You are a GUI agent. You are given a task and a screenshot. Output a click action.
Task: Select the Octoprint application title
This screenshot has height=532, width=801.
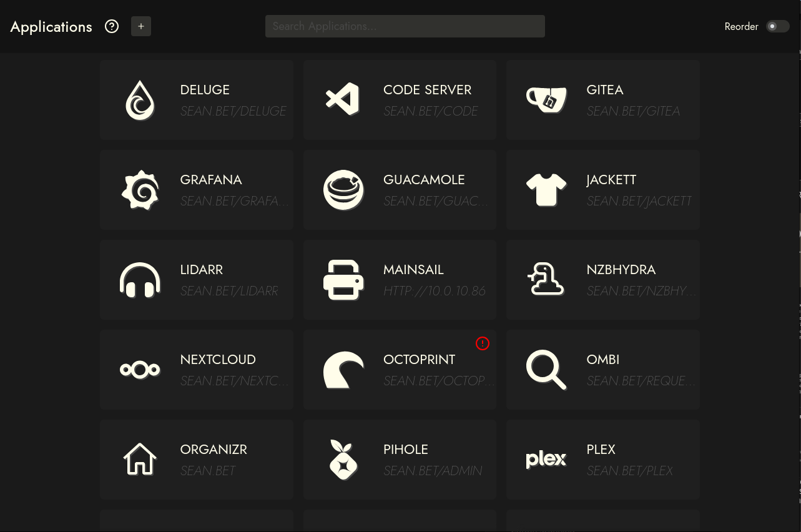[419, 360]
